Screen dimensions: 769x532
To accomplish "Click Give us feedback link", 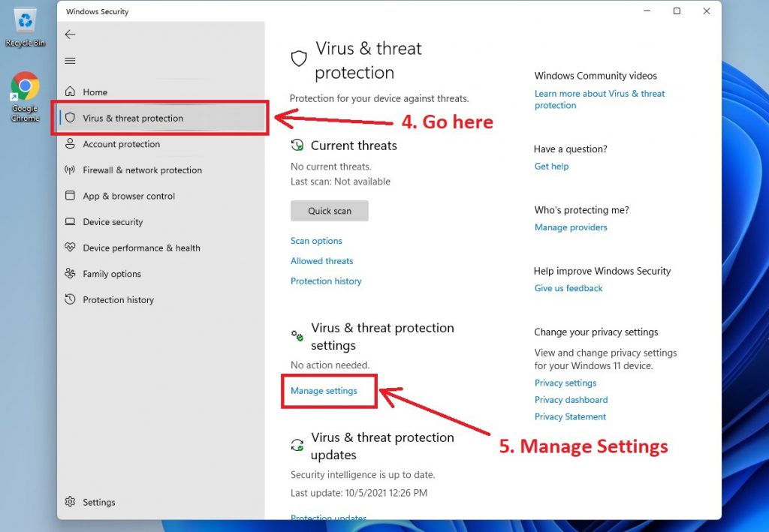I will (568, 288).
